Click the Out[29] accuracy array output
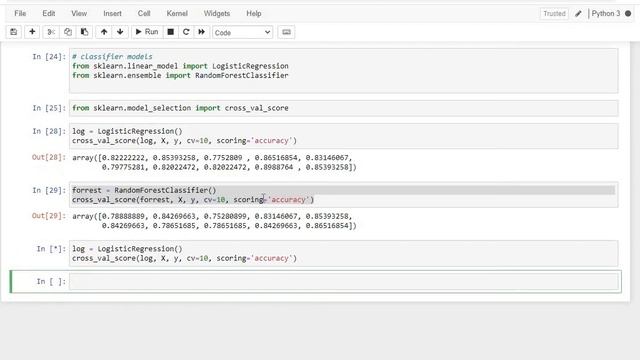The height and width of the screenshot is (360, 640). pyautogui.click(x=214, y=221)
